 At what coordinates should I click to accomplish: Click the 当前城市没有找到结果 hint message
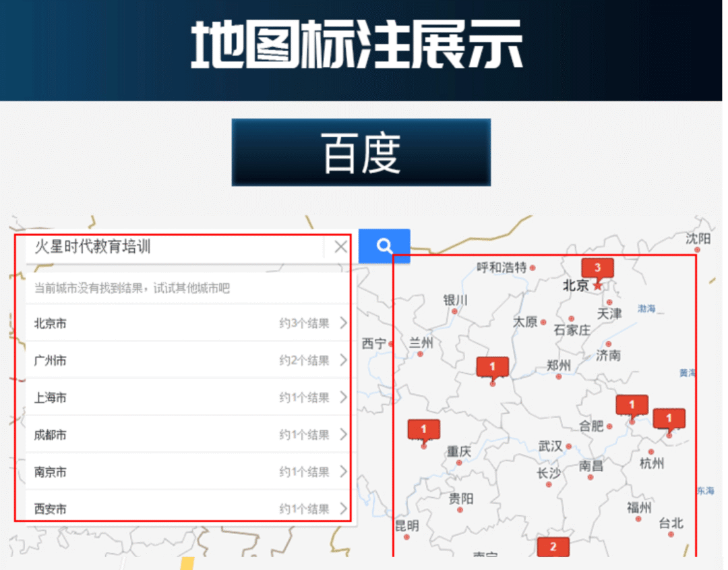pyautogui.click(x=132, y=289)
